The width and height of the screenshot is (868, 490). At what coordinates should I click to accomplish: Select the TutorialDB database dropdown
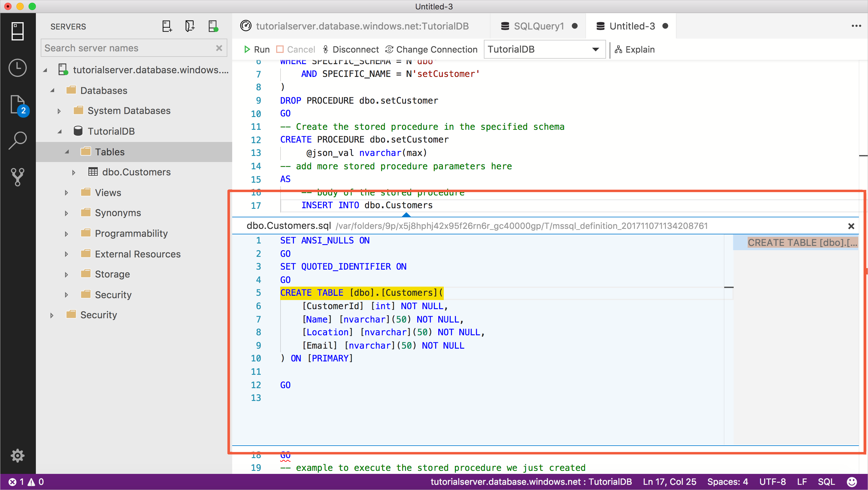(542, 49)
